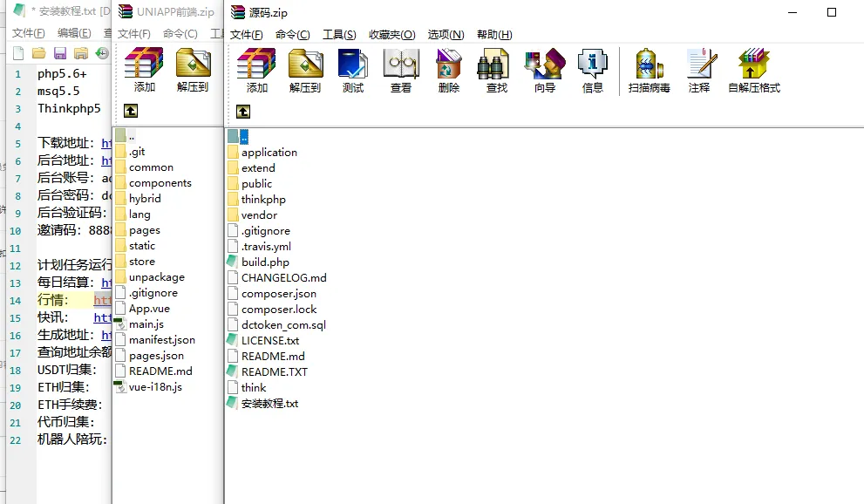Click 自解压格式 (SFX) toolbar icon
The image size is (864, 504).
point(753,70)
